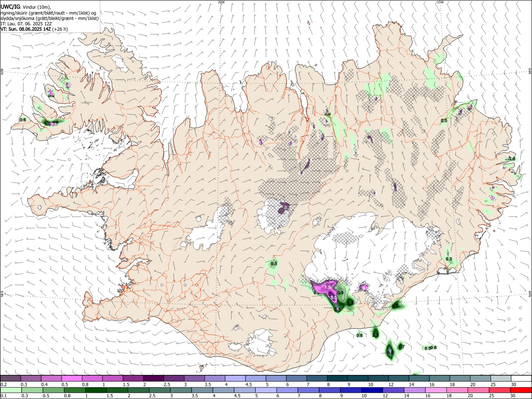The image size is (532, 399).
Task: Click the UWC/IG title text
Action: click(x=10, y=7)
